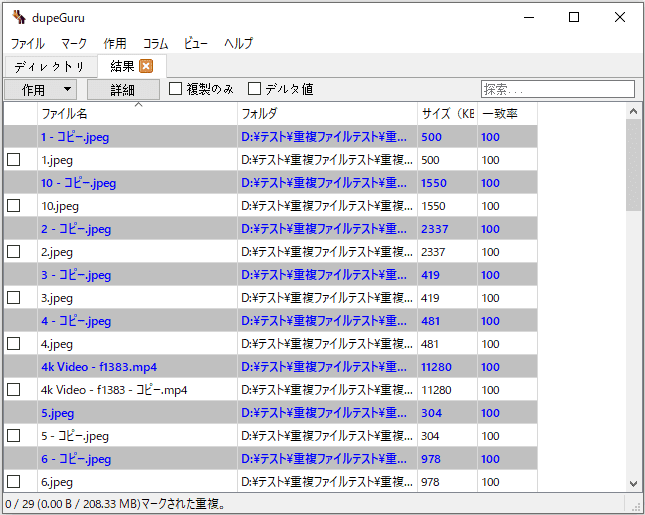Select the 4k Video - f1383.mp4 row
Image resolution: width=645 pixels, height=515 pixels.
[x=271, y=367]
